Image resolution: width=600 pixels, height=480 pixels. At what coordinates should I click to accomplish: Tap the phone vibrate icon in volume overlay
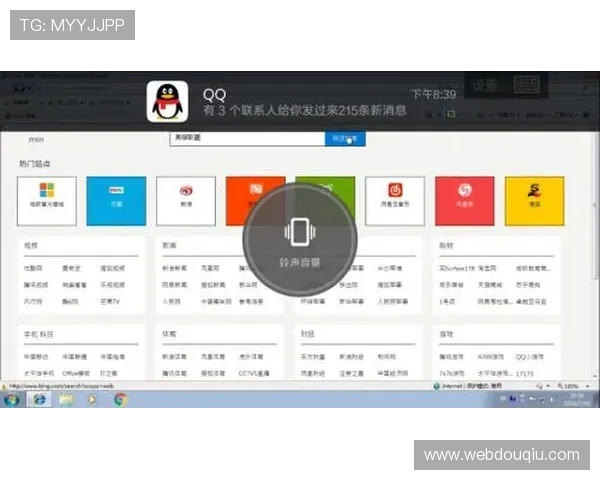300,232
